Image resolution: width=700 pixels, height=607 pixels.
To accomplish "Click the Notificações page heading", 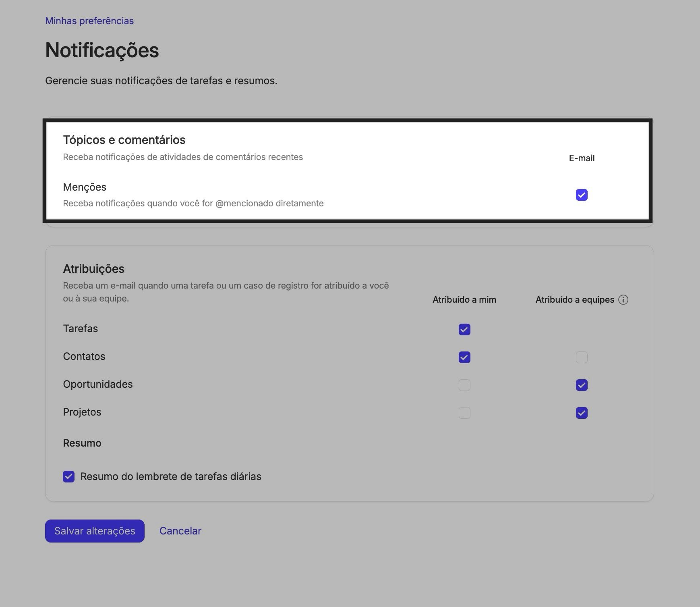I will tap(102, 50).
